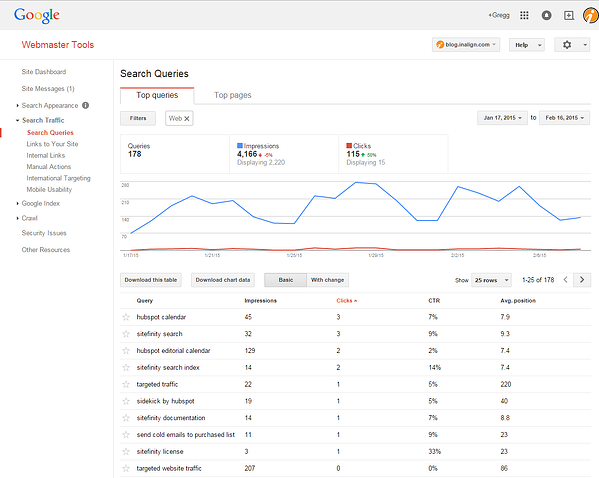Open the hubspot calendar query
Image resolution: width=599 pixels, height=478 pixels.
coord(161,317)
